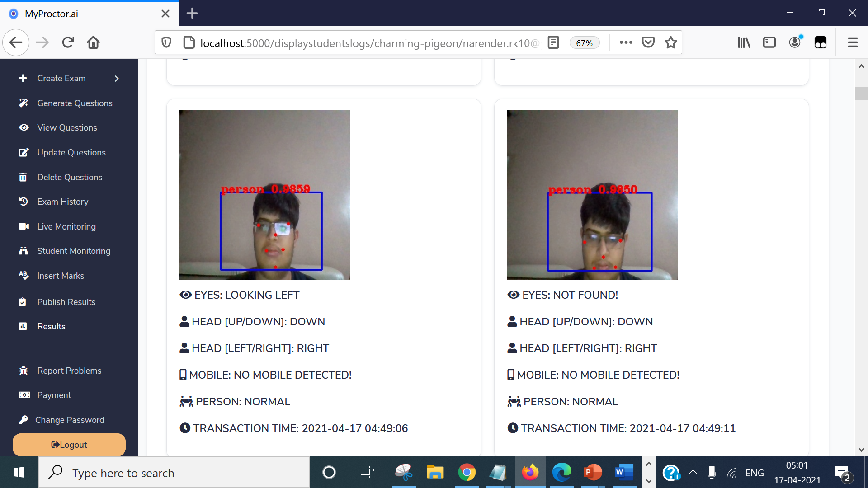Screen dimensions: 868x488
Task: Click the View Questions eye icon
Action: click(24, 127)
